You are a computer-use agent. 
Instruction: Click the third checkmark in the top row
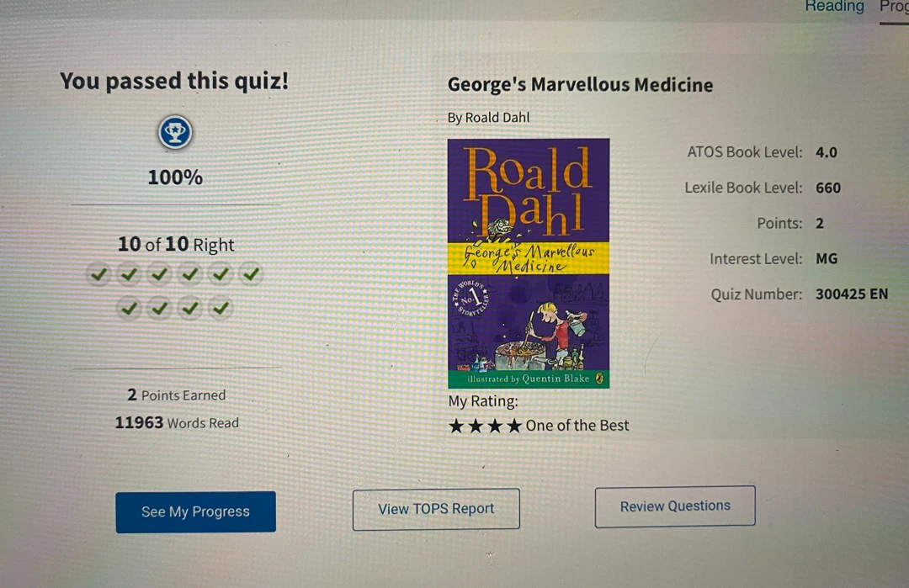coord(159,273)
